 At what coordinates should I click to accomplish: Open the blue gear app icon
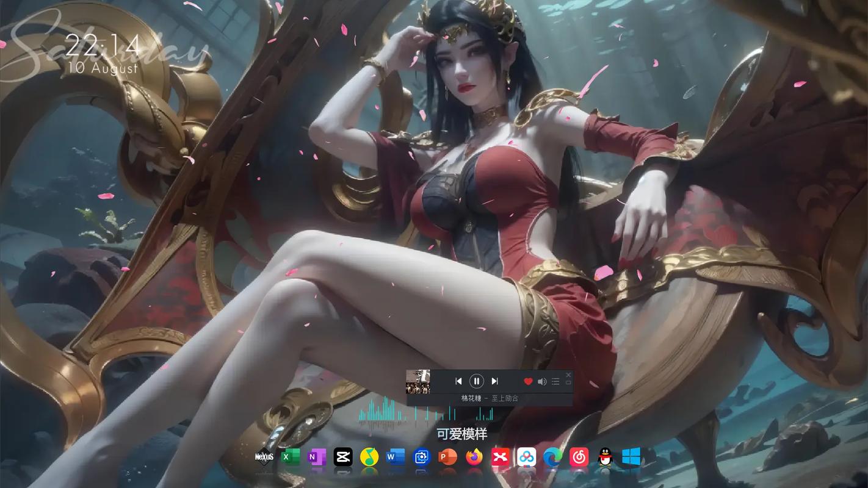click(x=422, y=456)
